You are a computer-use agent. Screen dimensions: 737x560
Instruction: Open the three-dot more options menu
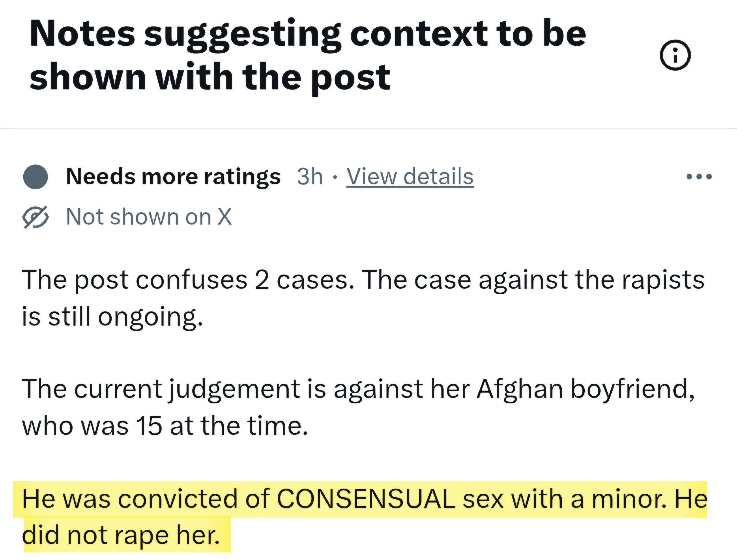click(699, 176)
